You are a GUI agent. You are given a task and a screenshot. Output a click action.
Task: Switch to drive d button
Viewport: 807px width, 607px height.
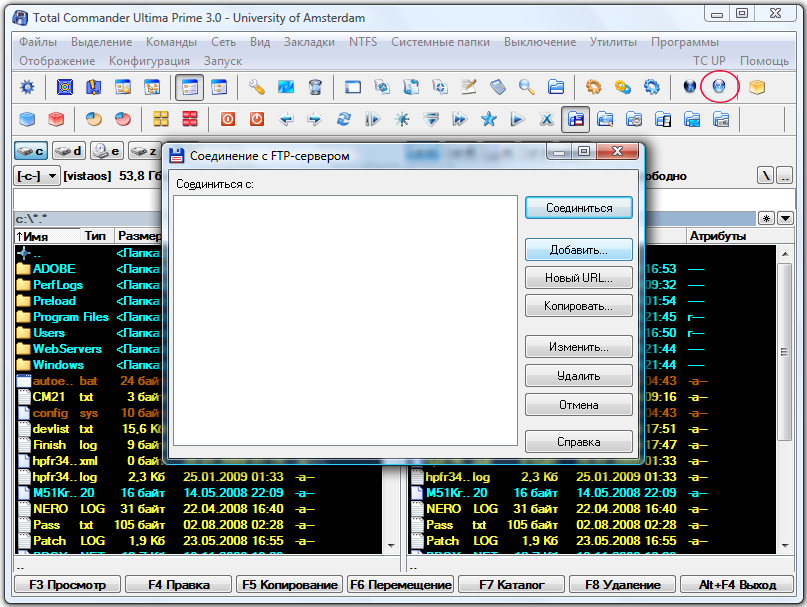[69, 151]
